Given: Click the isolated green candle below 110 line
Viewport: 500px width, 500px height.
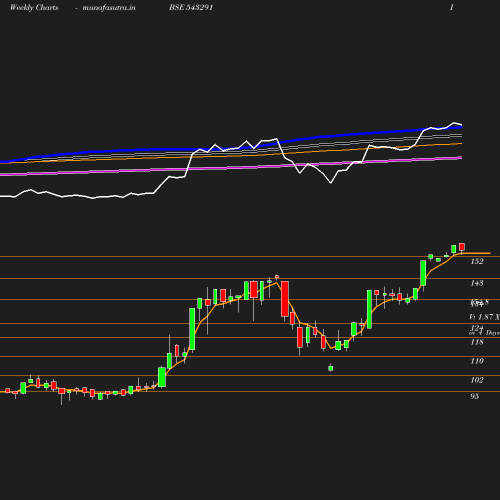Looking at the screenshot, I should pyautogui.click(x=331, y=368).
